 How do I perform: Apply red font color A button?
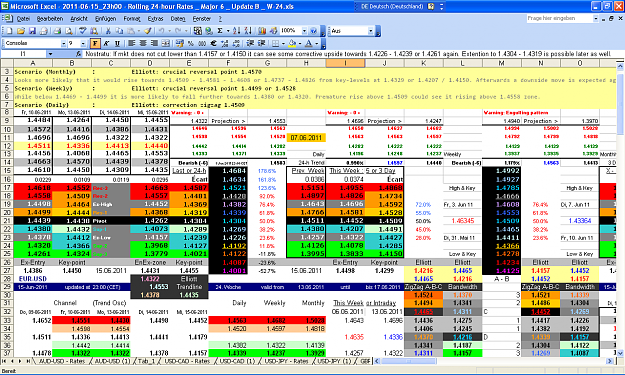coord(309,43)
